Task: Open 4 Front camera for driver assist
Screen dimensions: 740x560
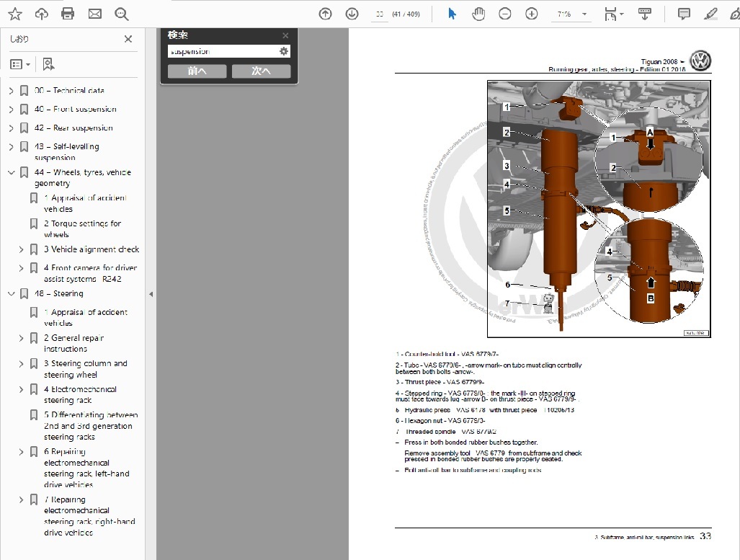Action: click(91, 273)
